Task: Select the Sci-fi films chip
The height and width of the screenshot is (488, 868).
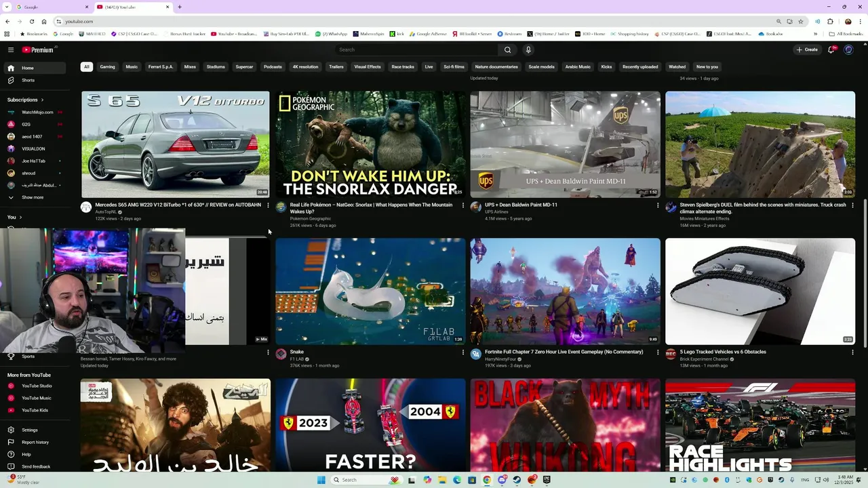Action: pos(454,66)
